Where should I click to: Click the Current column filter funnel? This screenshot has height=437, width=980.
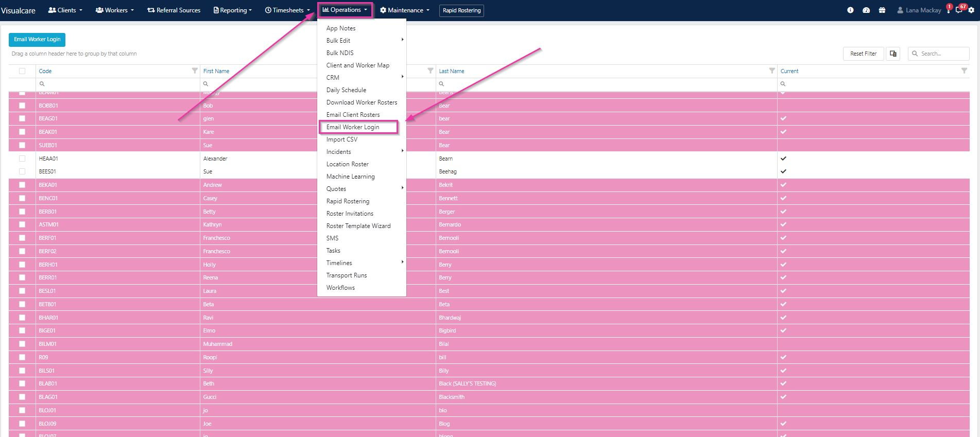coord(964,71)
